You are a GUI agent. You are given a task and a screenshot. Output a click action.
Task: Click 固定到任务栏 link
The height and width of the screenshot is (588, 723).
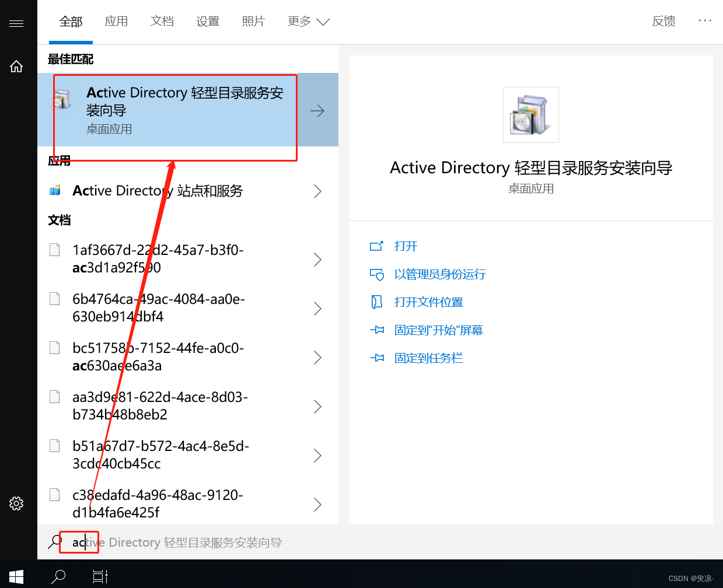pyautogui.click(x=429, y=358)
